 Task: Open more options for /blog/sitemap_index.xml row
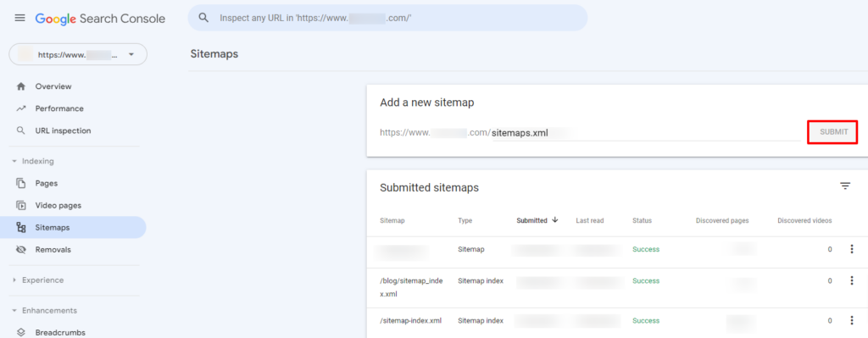[x=851, y=281]
